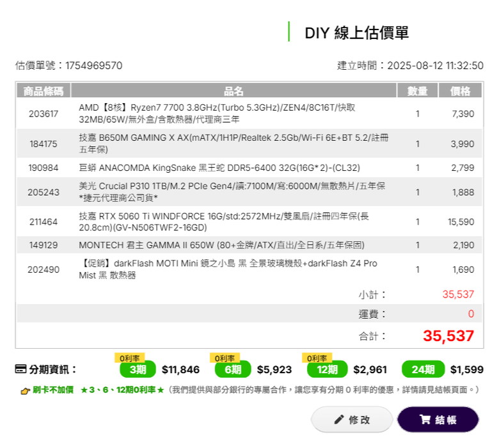The height and width of the screenshot is (448, 499).
Task: Select the 3期 installment badge
Action: point(138,369)
